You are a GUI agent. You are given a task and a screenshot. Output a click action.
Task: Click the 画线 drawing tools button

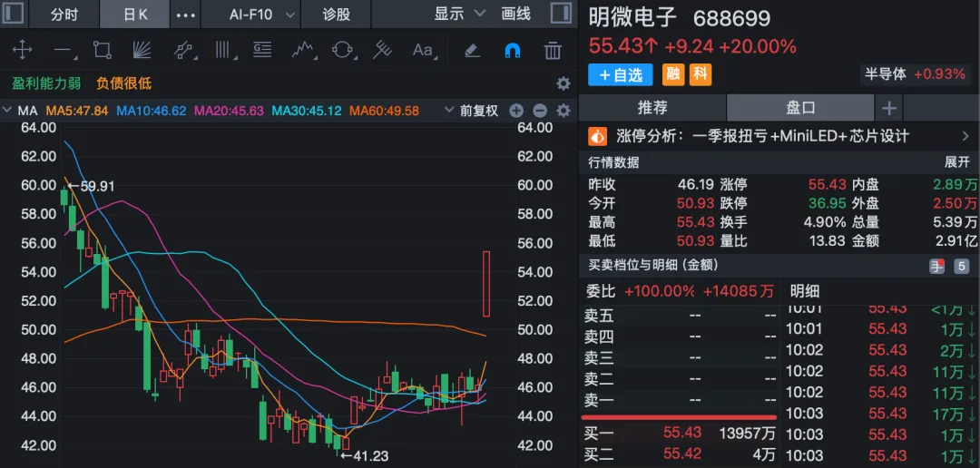click(516, 14)
